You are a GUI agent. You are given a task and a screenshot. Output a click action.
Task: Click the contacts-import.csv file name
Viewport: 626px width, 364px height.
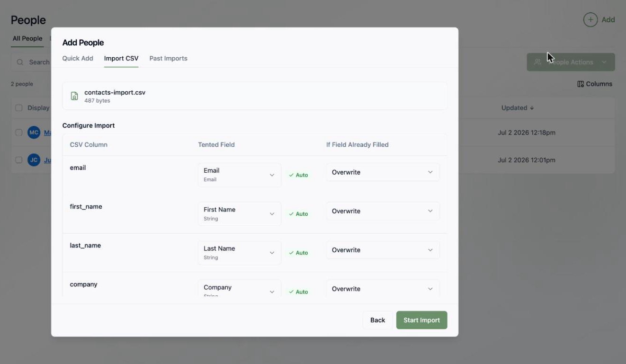click(115, 92)
